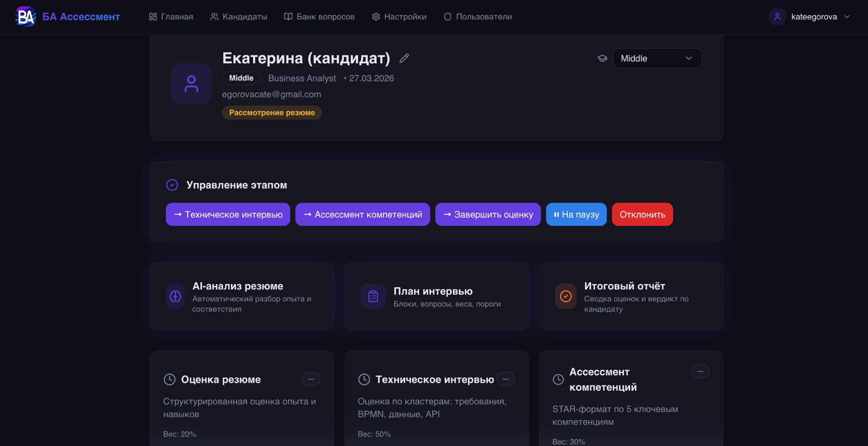Click the orange check icon on Итоговый отчёт
868x446 pixels.
coord(566,296)
